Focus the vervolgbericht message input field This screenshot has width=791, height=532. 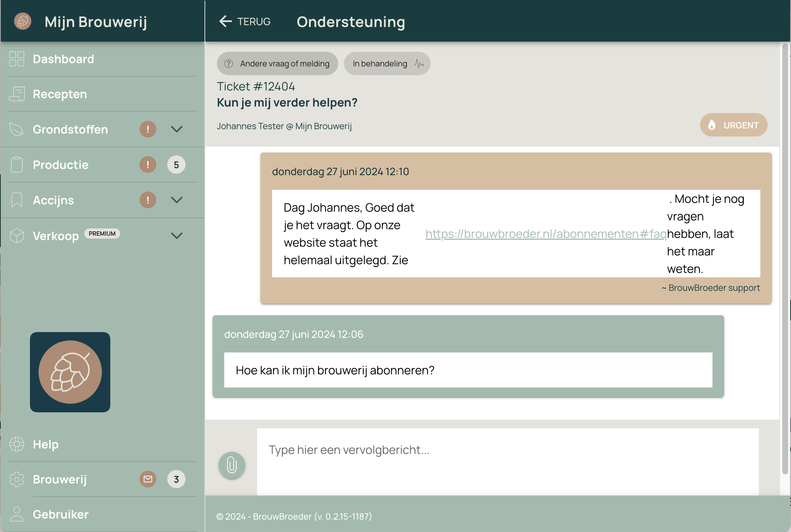point(508,460)
